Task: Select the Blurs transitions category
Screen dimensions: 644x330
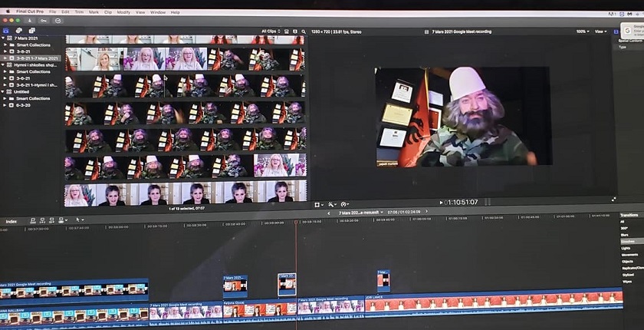Action: [625, 235]
